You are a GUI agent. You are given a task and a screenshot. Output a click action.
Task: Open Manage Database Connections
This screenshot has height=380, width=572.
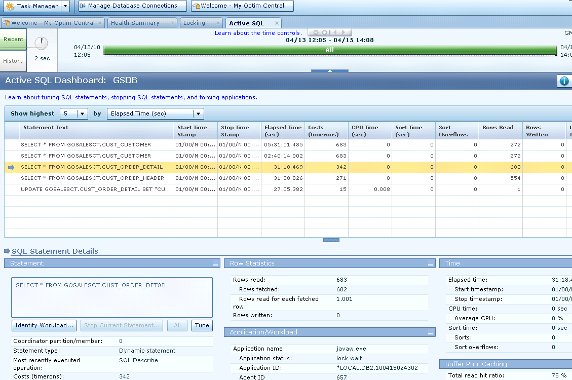click(132, 6)
